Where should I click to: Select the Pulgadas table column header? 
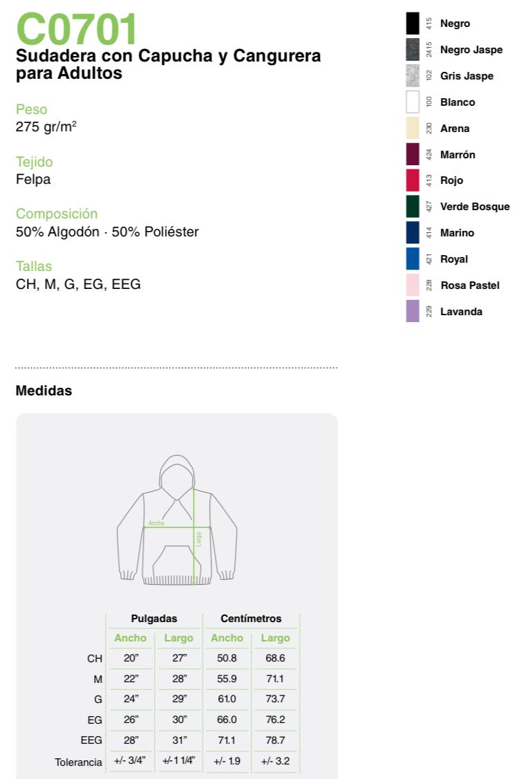[154, 619]
